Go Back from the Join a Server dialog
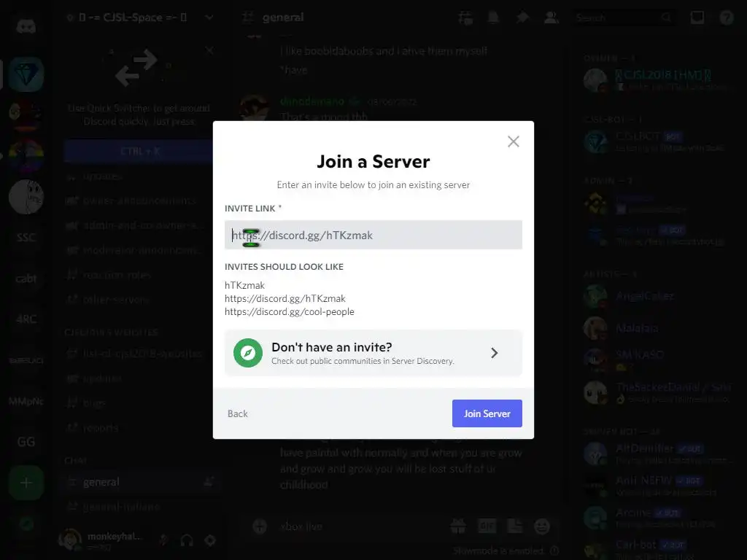This screenshot has width=747, height=560. [x=237, y=413]
